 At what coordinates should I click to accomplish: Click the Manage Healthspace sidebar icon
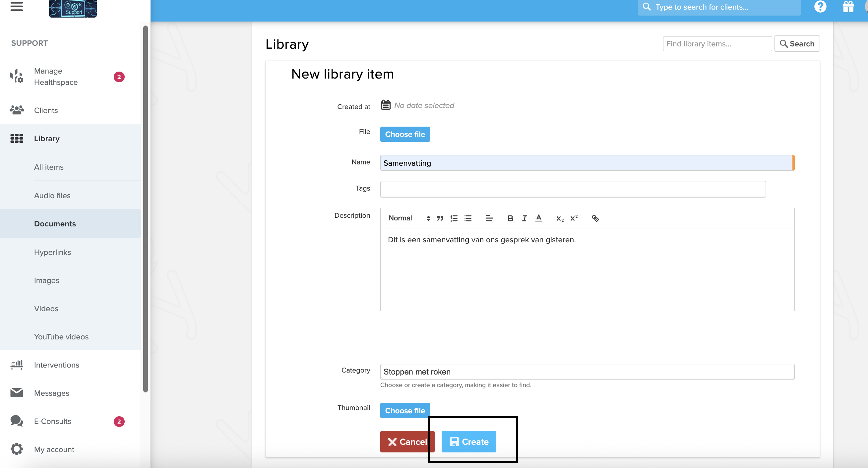17,77
